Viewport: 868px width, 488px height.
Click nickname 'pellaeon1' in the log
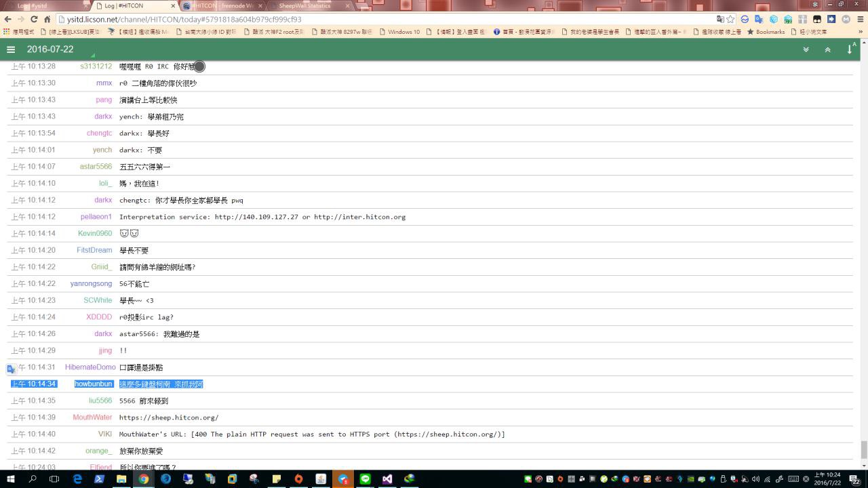click(x=96, y=217)
